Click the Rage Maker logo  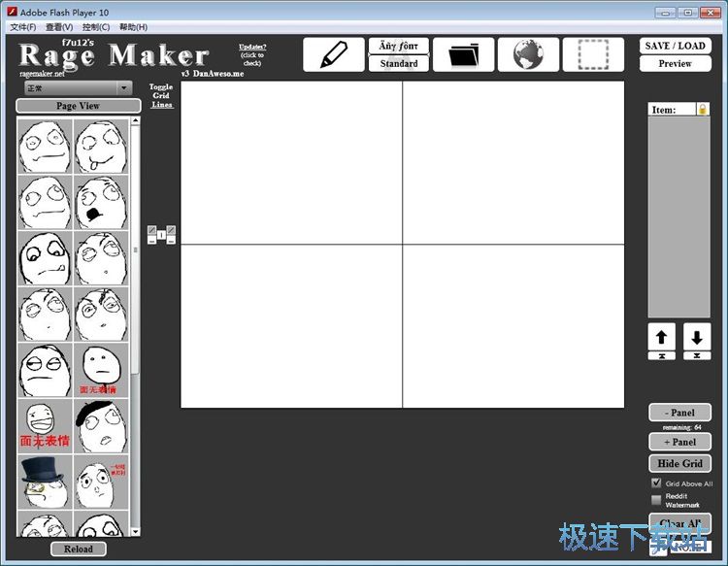click(114, 55)
